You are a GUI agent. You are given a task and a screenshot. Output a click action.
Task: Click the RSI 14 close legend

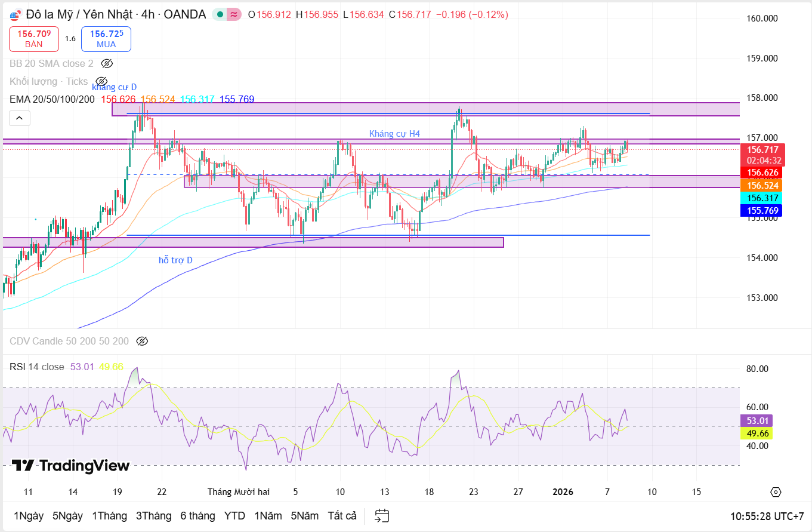36,367
